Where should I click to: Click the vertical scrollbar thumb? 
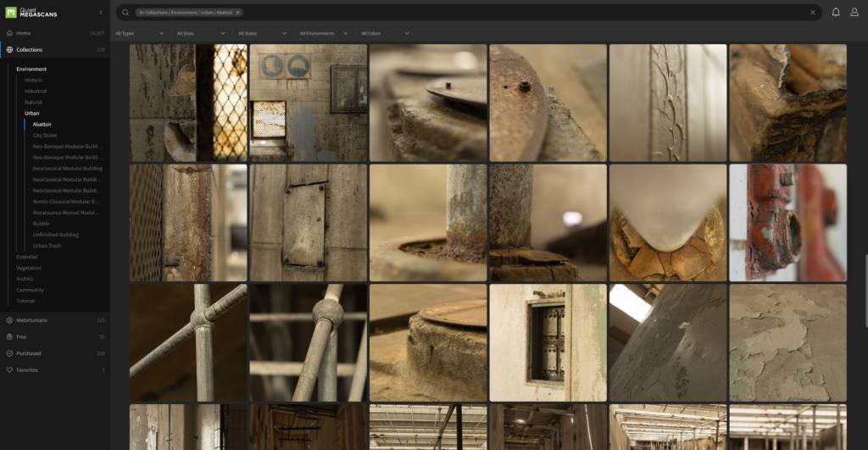[x=866, y=290]
